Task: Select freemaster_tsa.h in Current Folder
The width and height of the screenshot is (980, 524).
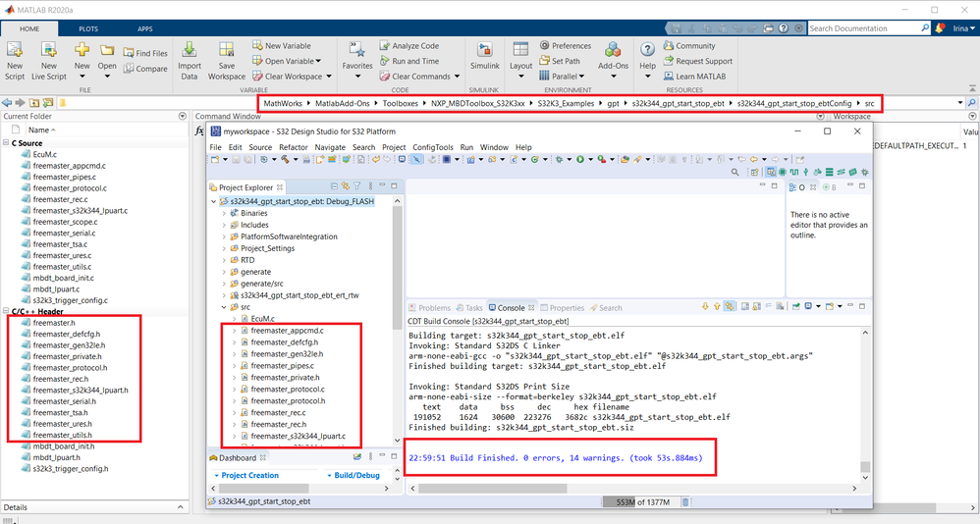Action: (60, 413)
